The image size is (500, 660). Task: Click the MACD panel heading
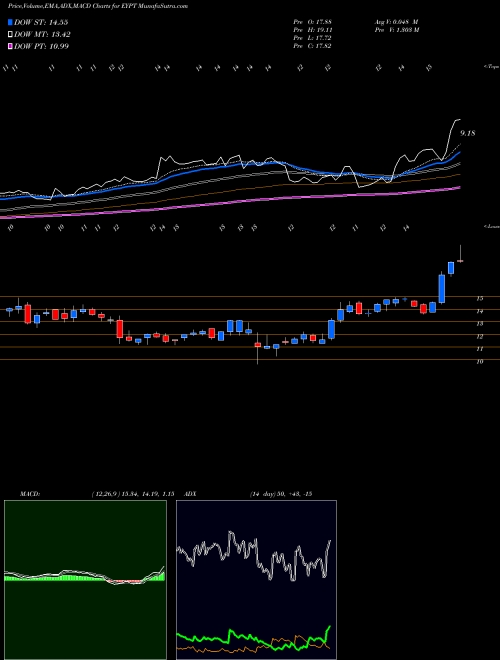29,494
